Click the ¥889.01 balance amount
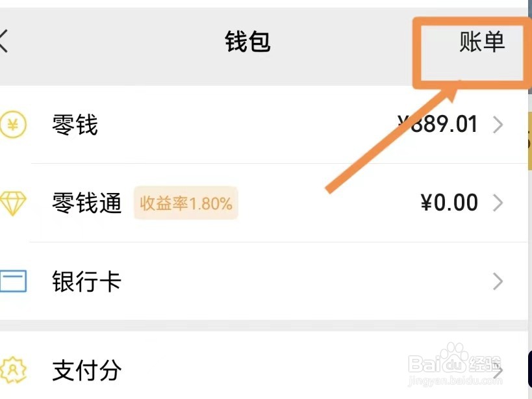 (x=438, y=124)
